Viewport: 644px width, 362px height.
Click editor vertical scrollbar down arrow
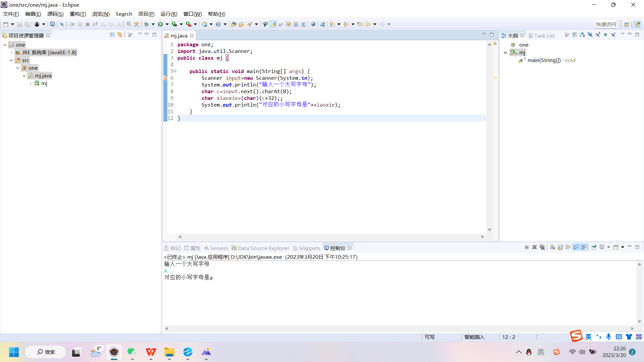click(x=489, y=230)
